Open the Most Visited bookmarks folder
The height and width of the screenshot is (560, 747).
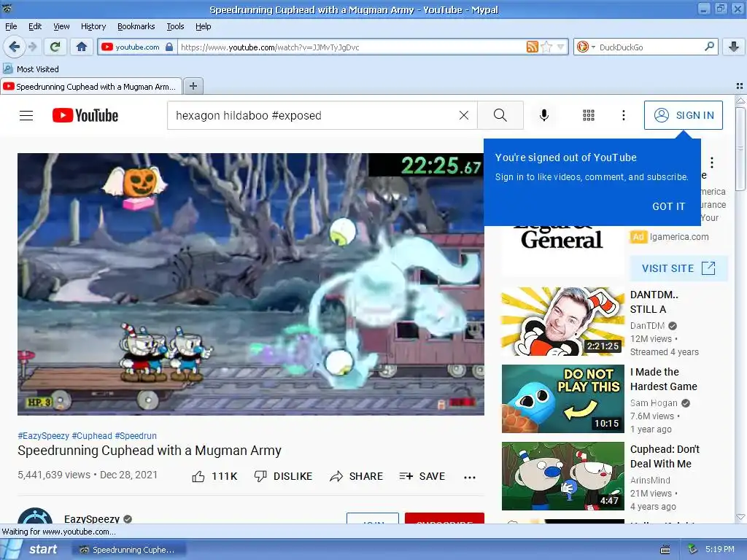pos(31,69)
